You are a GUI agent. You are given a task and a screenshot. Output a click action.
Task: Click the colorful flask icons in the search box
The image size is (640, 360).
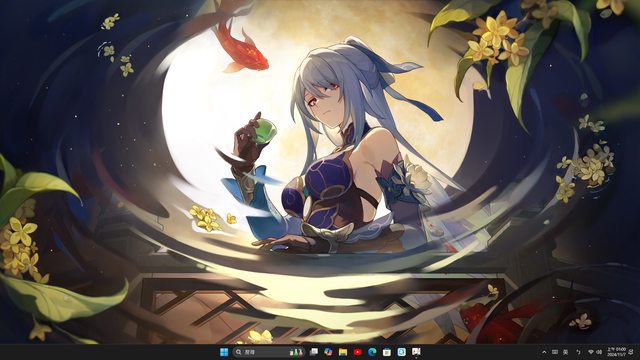tap(297, 352)
